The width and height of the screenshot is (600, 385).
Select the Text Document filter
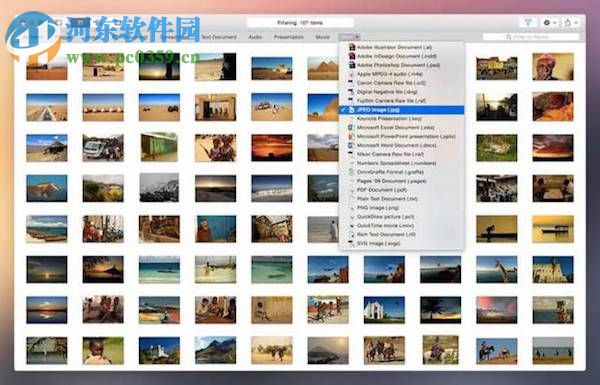click(x=219, y=37)
